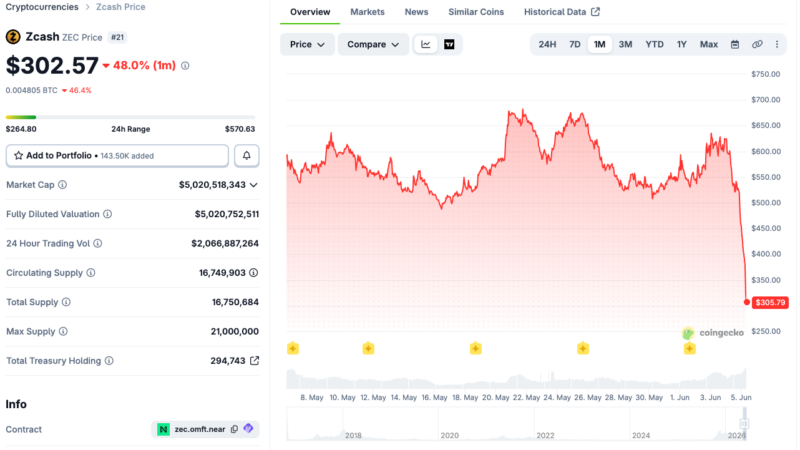Click the green NEAR chain icon
Screen dimensions: 800x450
(163, 430)
